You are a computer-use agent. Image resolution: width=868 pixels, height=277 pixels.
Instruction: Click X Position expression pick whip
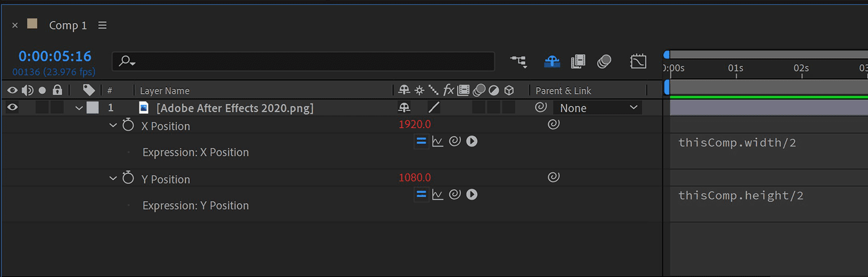tap(455, 141)
